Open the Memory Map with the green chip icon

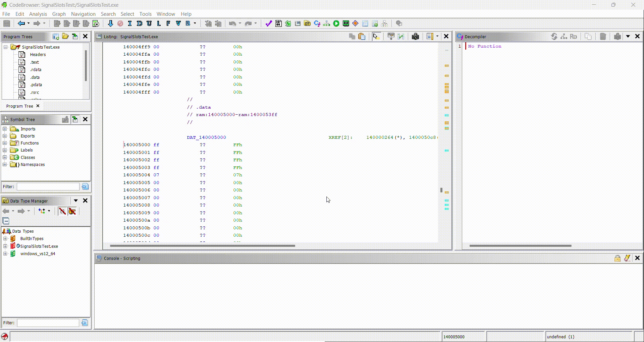[x=345, y=23]
